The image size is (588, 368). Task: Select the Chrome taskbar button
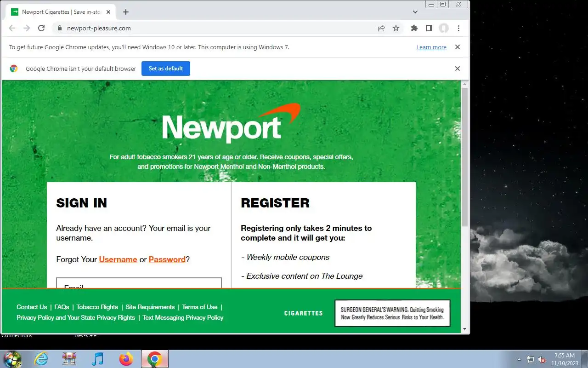point(155,359)
